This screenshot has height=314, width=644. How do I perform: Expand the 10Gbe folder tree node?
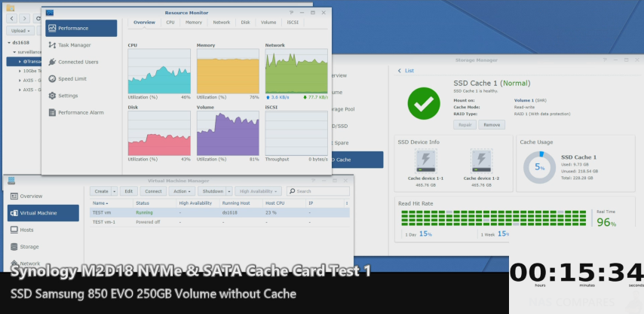tap(20, 71)
